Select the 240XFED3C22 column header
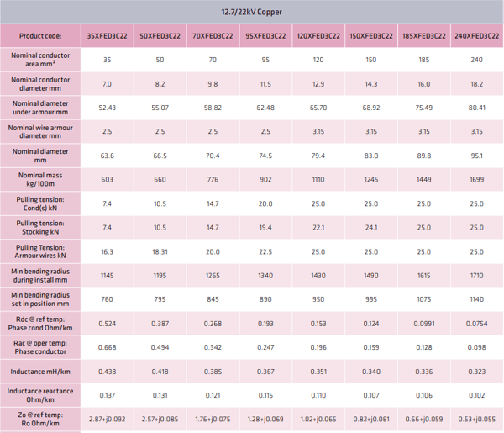 click(476, 36)
